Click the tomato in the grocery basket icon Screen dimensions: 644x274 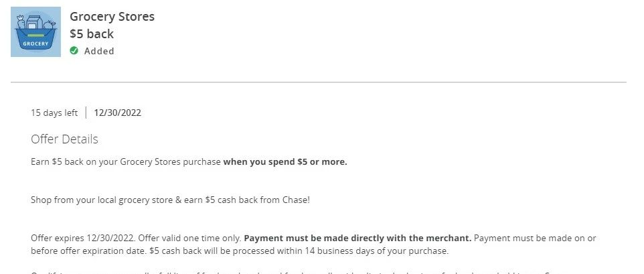(50, 25)
